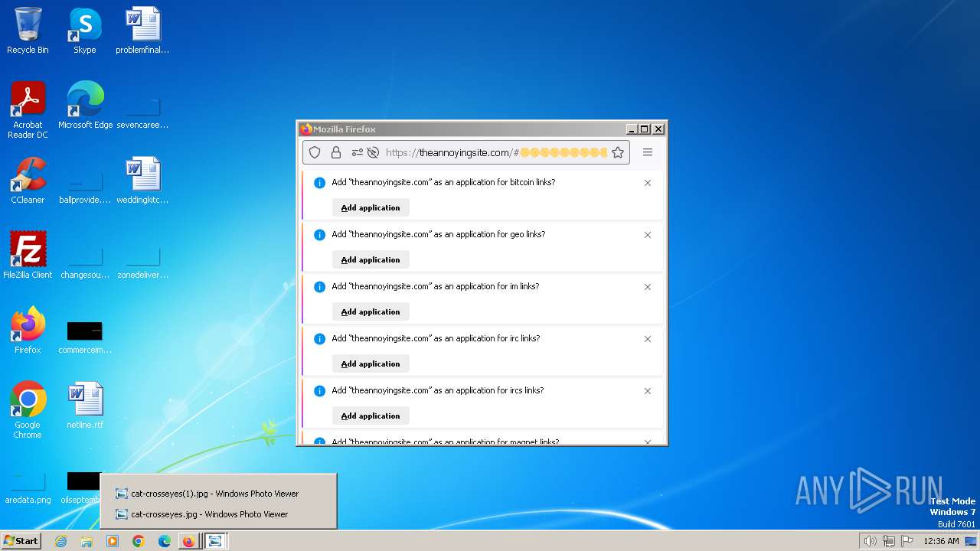Open the volume speaker tray icon

pyautogui.click(x=870, y=541)
